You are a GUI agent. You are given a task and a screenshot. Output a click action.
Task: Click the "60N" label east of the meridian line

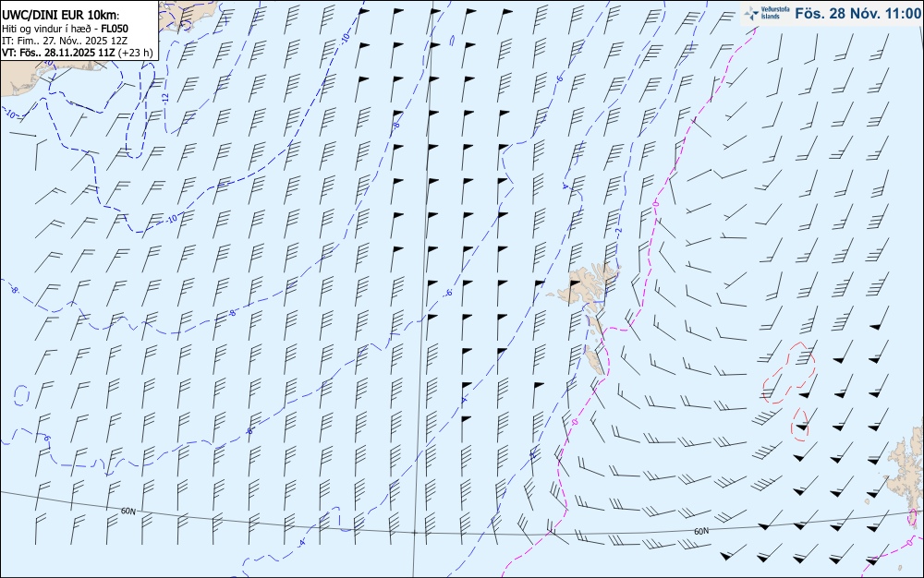[701, 532]
